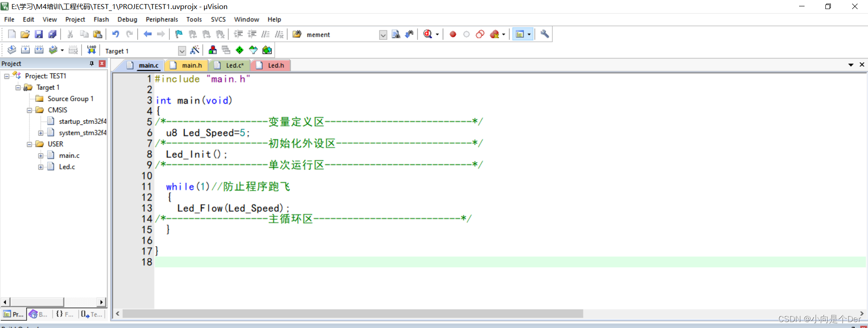Open the Flash menu
This screenshot has height=328, width=868.
pyautogui.click(x=101, y=20)
